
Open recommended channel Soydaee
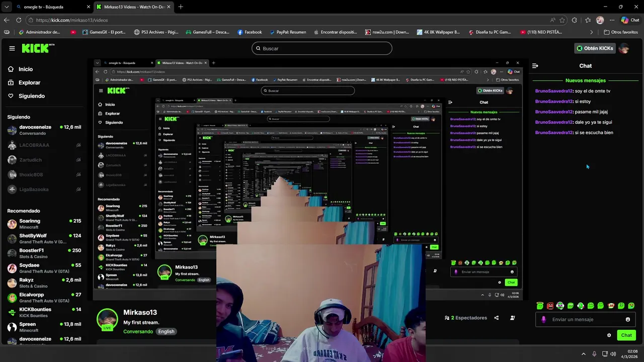point(44,268)
